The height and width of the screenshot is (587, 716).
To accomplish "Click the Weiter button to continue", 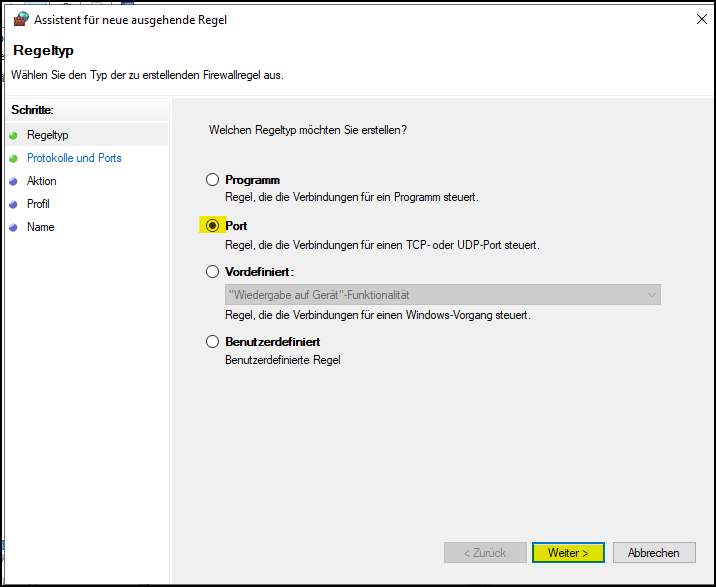I will point(568,553).
